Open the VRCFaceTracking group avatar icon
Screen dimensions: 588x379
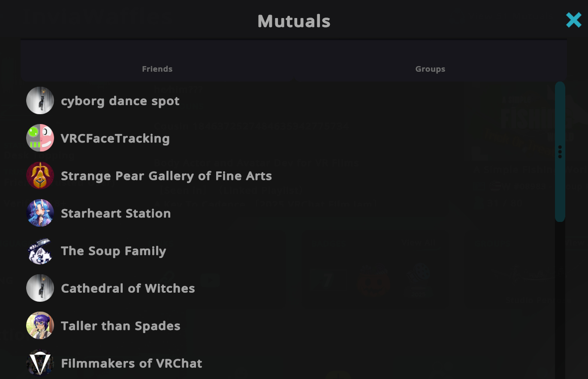click(40, 138)
